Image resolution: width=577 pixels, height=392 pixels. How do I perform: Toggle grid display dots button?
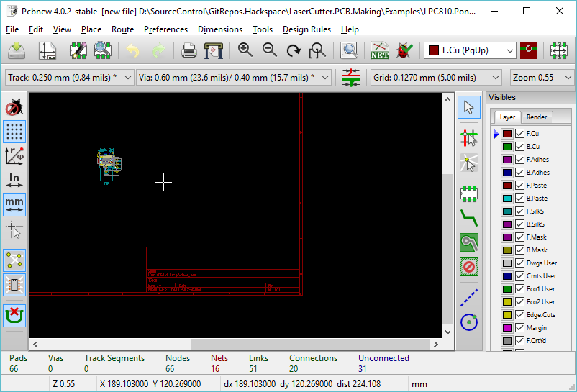click(x=14, y=132)
